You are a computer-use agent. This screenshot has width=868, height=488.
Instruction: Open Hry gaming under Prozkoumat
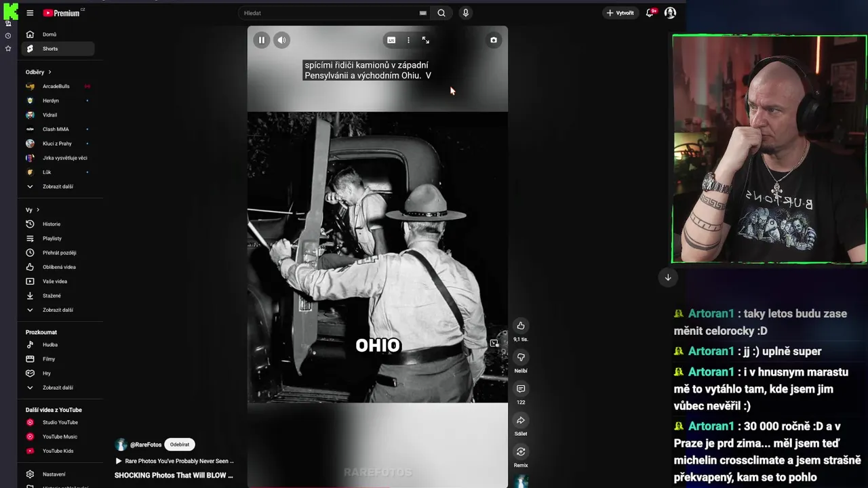point(58,373)
